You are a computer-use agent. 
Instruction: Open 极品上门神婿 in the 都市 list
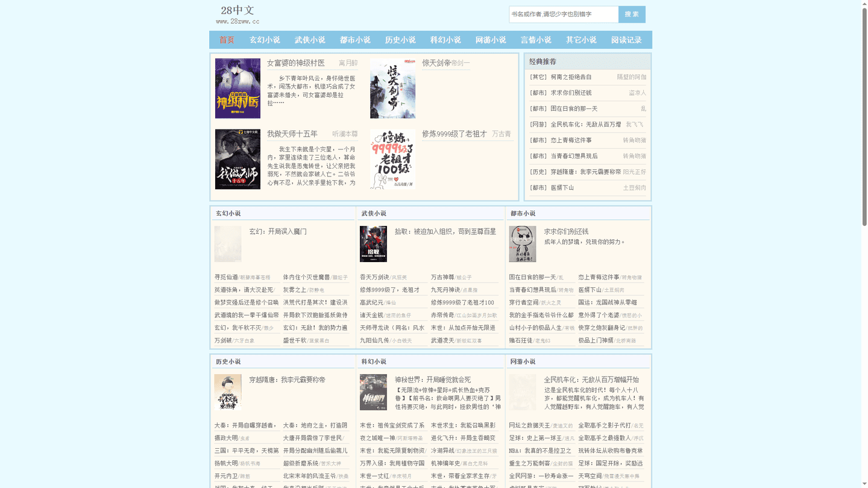(596, 340)
